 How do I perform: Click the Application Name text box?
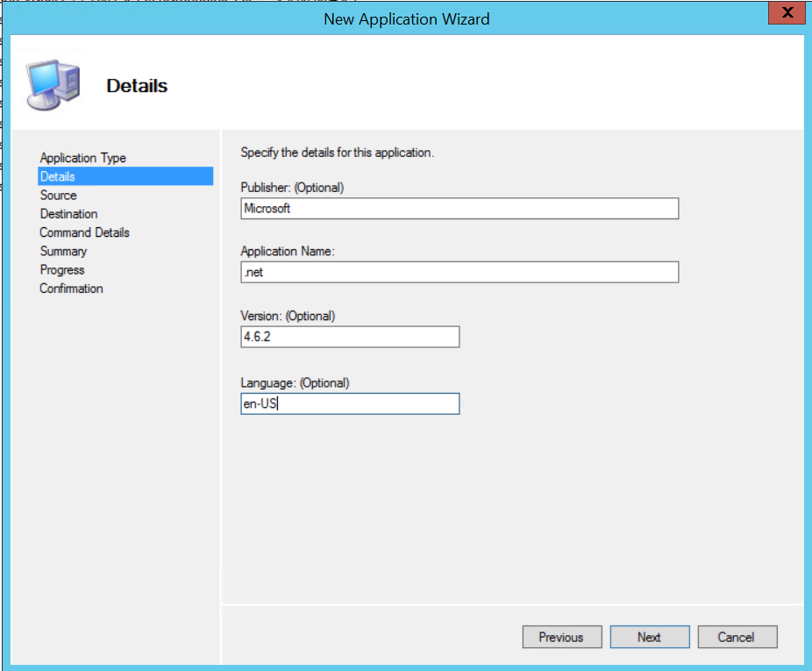coord(459,273)
